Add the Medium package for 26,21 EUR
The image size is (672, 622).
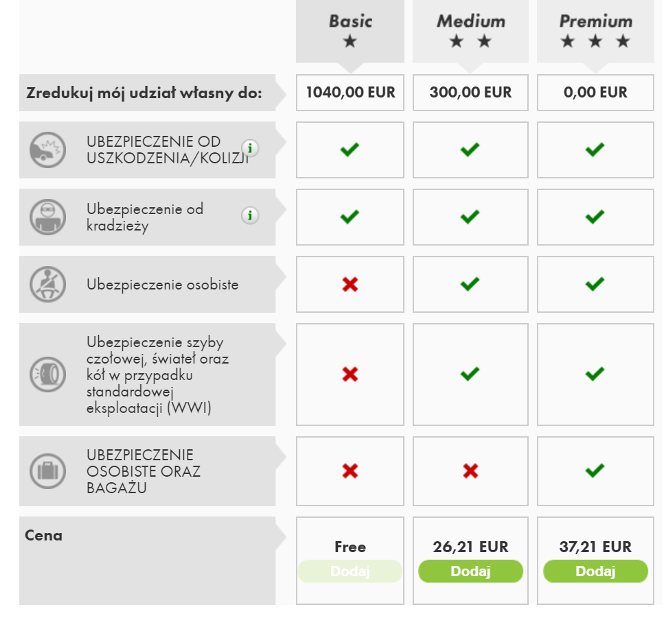point(471,571)
